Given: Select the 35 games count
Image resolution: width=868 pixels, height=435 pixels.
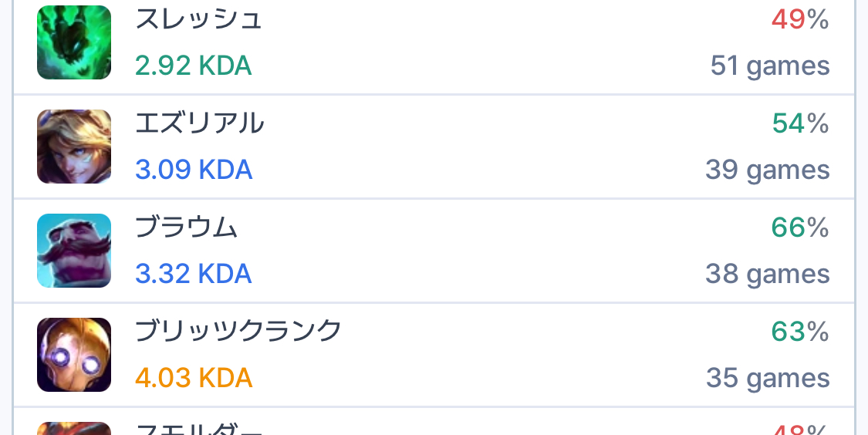Looking at the screenshot, I should click(767, 379).
